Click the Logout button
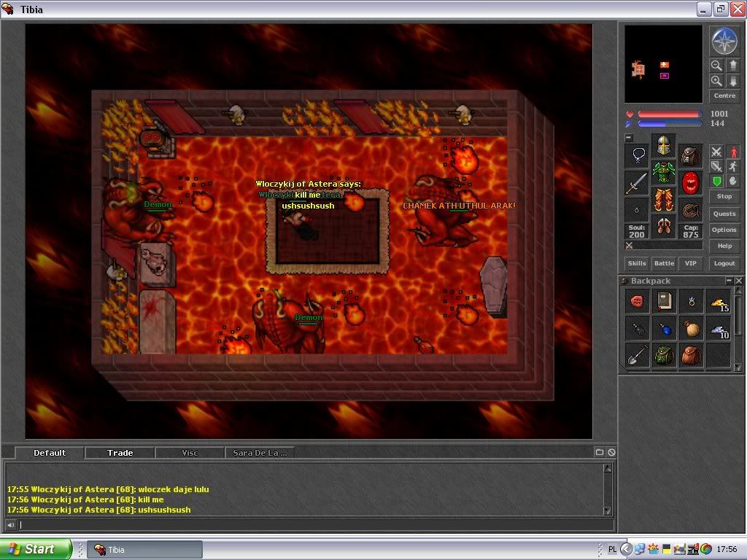The height and width of the screenshot is (560, 747). [x=724, y=263]
